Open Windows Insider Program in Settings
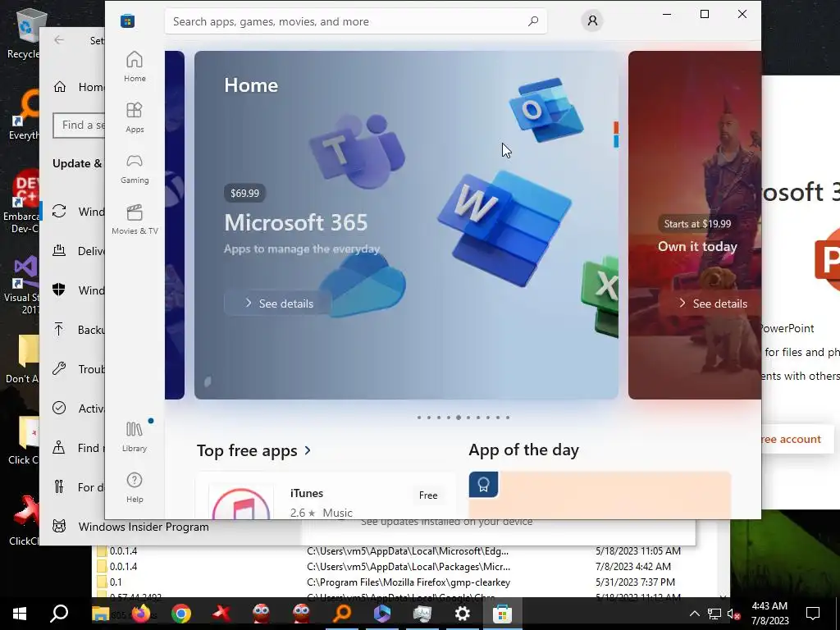840x630 pixels. click(x=144, y=527)
